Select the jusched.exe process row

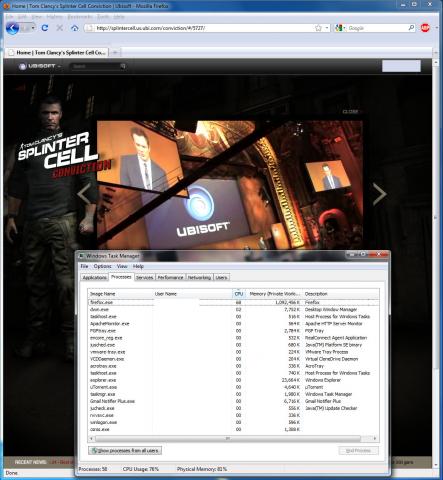point(233,345)
